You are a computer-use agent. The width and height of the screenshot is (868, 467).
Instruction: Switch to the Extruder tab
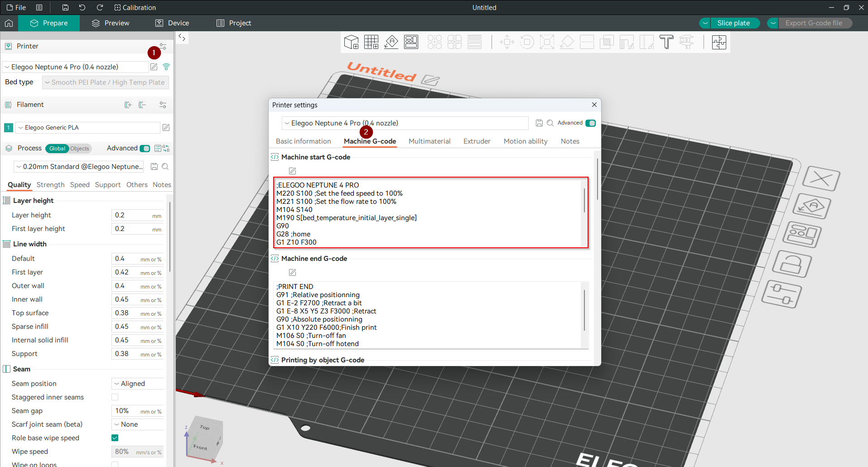coord(477,141)
